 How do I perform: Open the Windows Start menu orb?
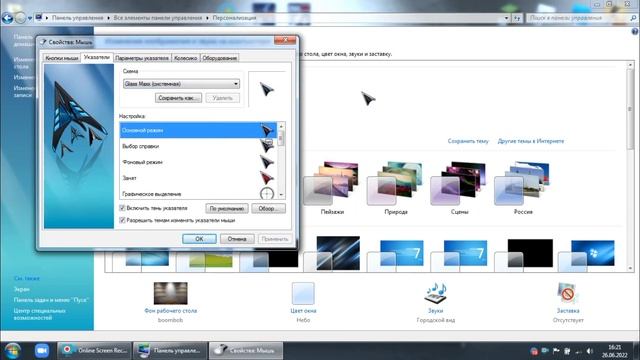[x=12, y=351]
